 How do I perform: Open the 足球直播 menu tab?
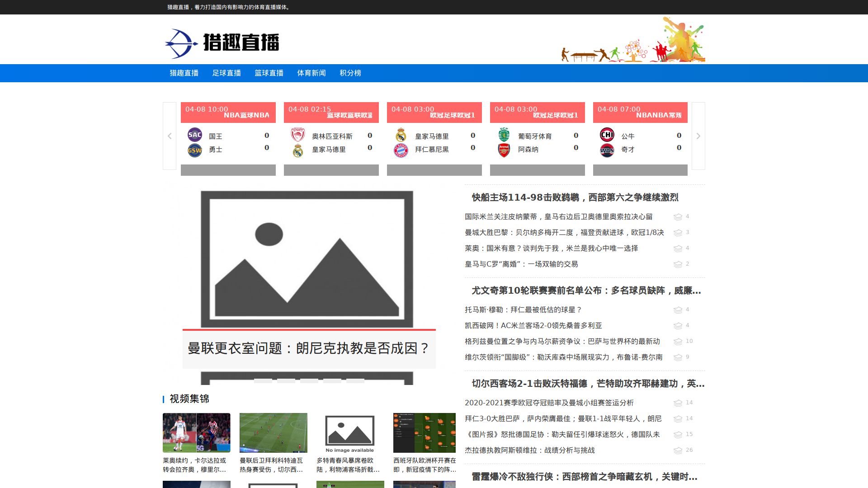(226, 73)
